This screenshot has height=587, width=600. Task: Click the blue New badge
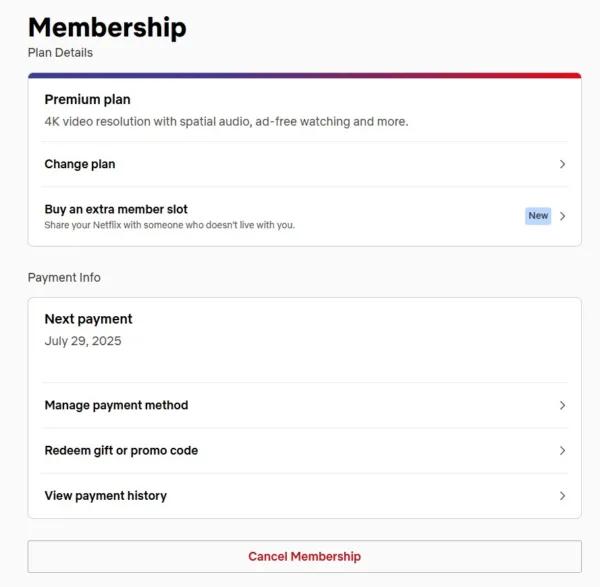click(x=538, y=216)
